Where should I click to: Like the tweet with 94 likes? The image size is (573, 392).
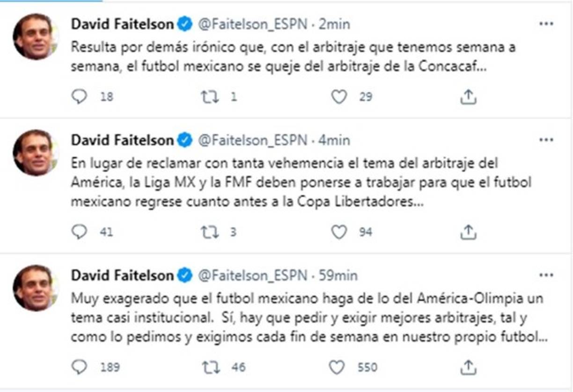click(339, 232)
